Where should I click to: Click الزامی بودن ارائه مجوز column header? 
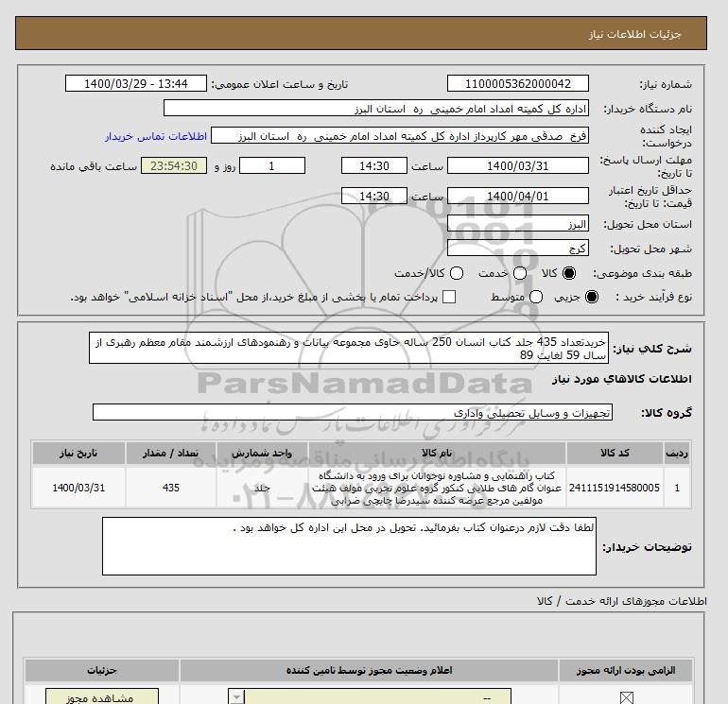point(626,671)
